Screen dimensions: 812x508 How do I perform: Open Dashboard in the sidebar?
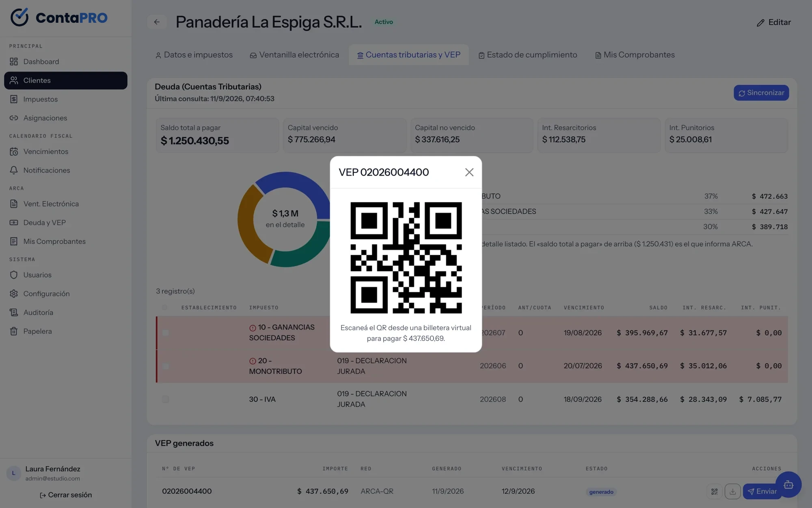(x=66, y=61)
